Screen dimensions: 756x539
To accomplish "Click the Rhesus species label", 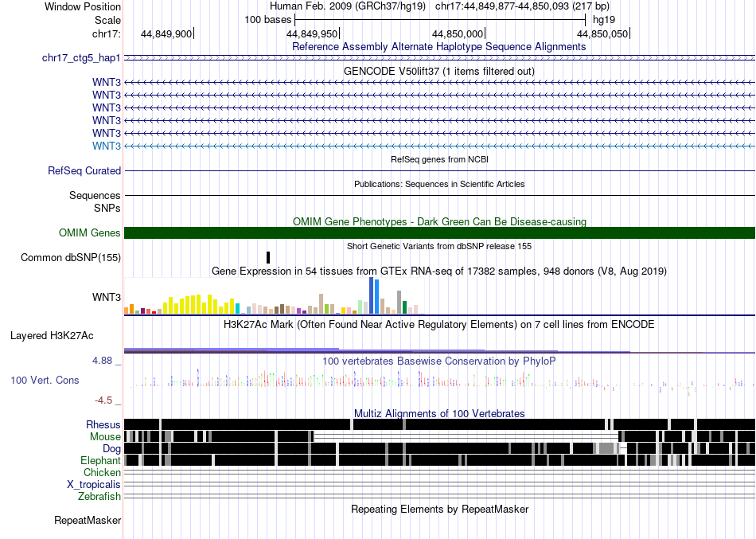I will [x=103, y=424].
